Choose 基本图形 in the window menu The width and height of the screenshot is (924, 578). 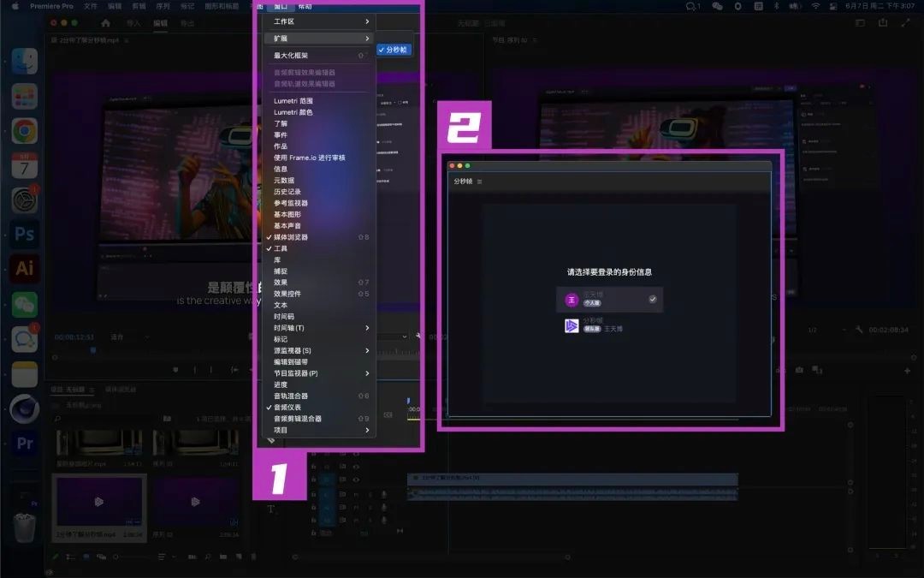pyautogui.click(x=287, y=214)
